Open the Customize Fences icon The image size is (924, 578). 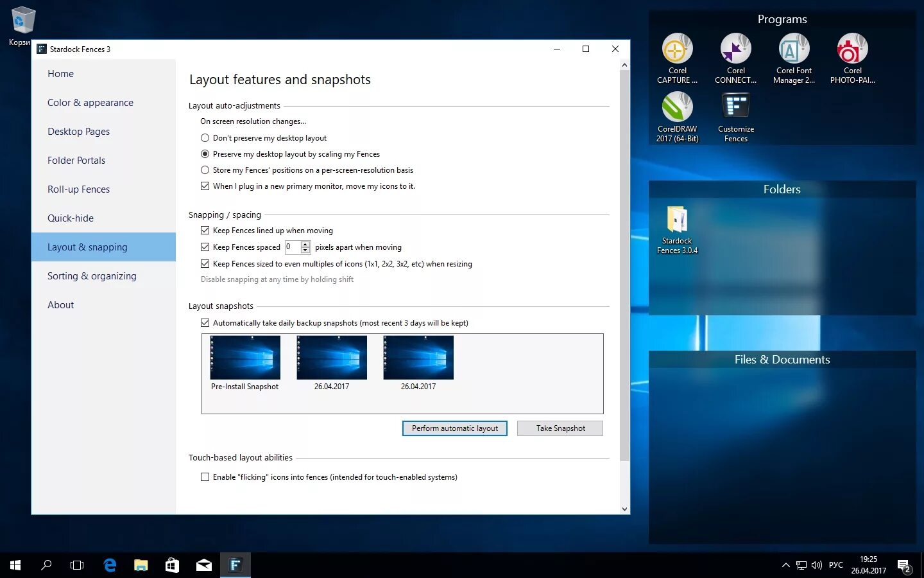point(735,117)
